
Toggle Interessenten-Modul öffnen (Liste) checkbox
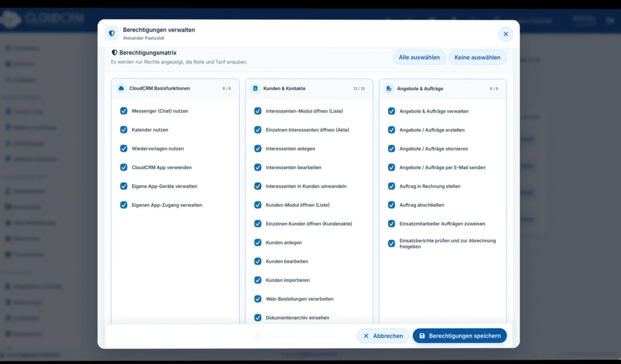coord(258,111)
